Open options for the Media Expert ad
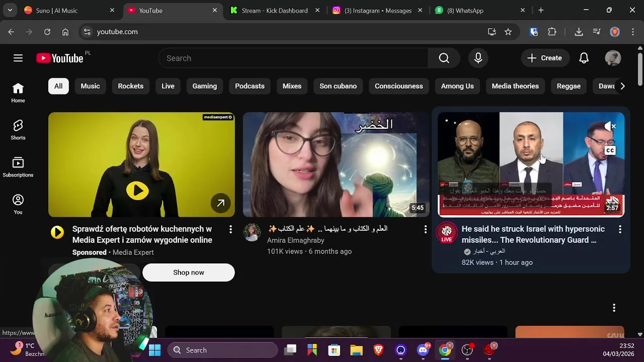This screenshot has width=644, height=362. pos(230,229)
